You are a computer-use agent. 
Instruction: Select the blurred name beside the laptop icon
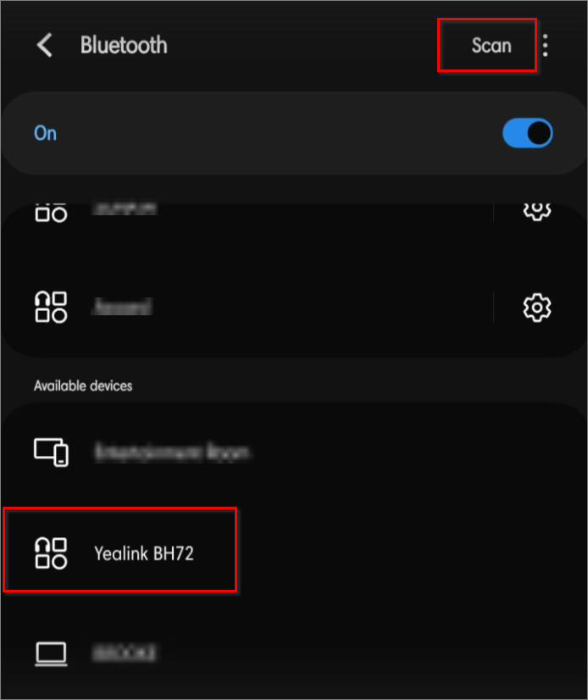point(124,653)
